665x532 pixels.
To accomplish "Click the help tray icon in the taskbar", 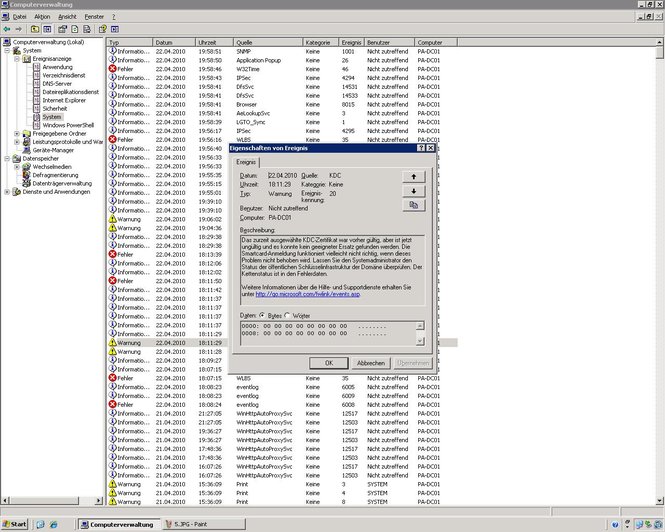I will (615, 525).
